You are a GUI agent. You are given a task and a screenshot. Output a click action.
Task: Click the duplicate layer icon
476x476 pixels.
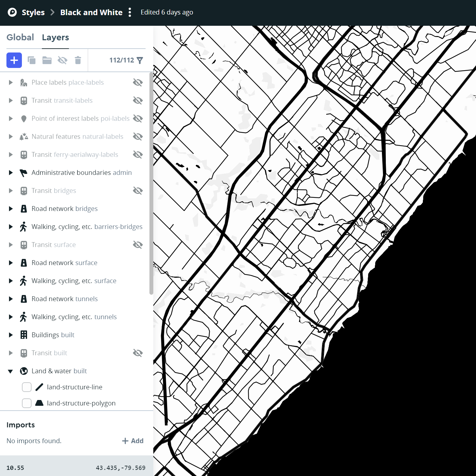tap(32, 60)
